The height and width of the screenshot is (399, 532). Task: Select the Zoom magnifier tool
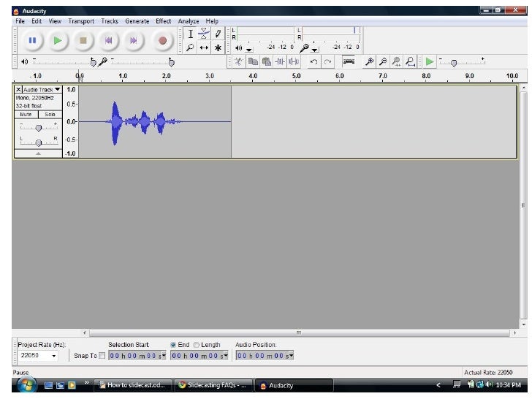coord(190,47)
